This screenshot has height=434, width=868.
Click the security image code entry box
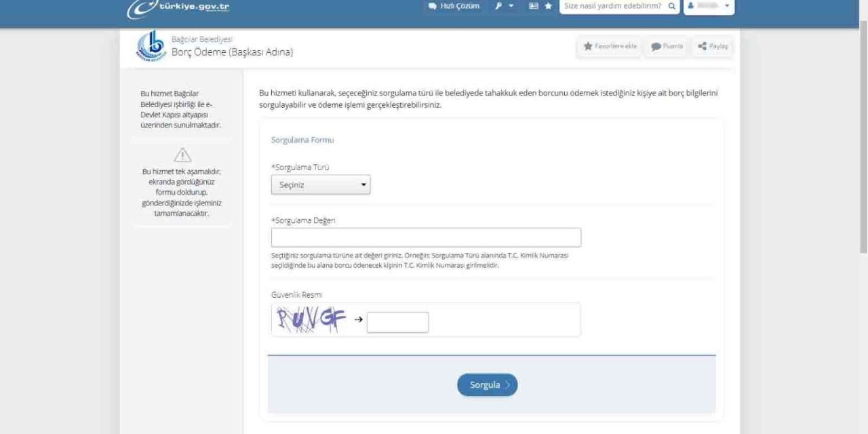tap(397, 321)
